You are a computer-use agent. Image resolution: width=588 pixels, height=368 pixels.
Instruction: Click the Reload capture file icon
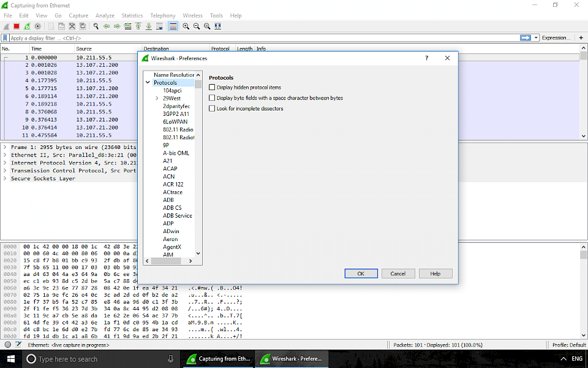tap(83, 26)
